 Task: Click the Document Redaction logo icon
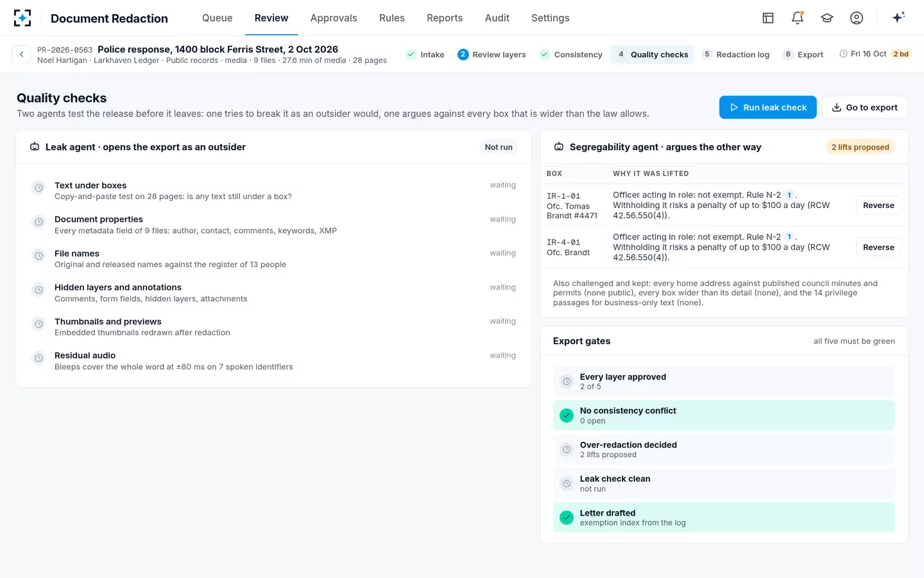click(x=22, y=18)
